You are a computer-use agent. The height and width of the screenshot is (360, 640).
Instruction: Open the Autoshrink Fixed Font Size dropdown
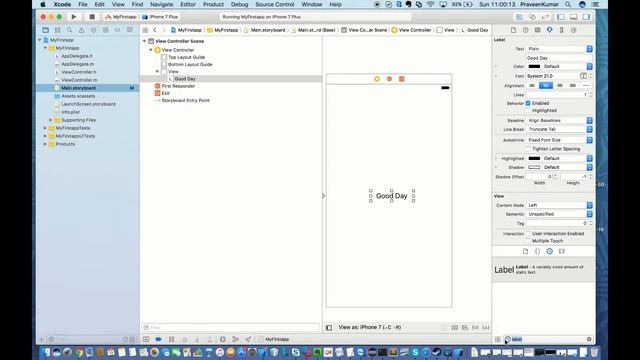click(559, 140)
